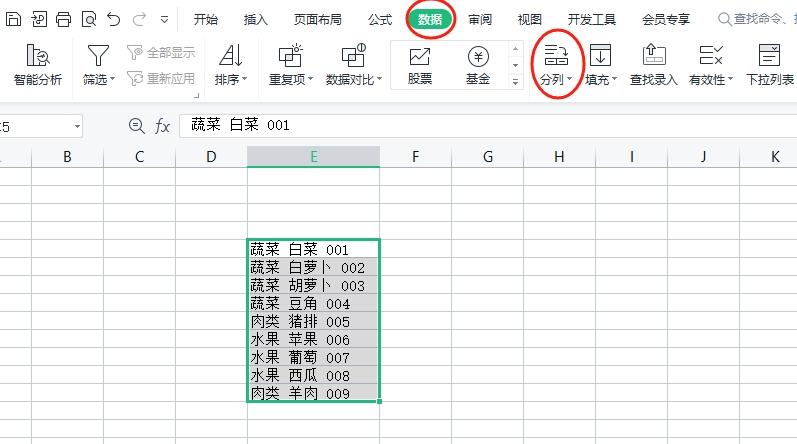The image size is (797, 444).
Task: Click the 排序 sort icon
Action: pos(230,56)
